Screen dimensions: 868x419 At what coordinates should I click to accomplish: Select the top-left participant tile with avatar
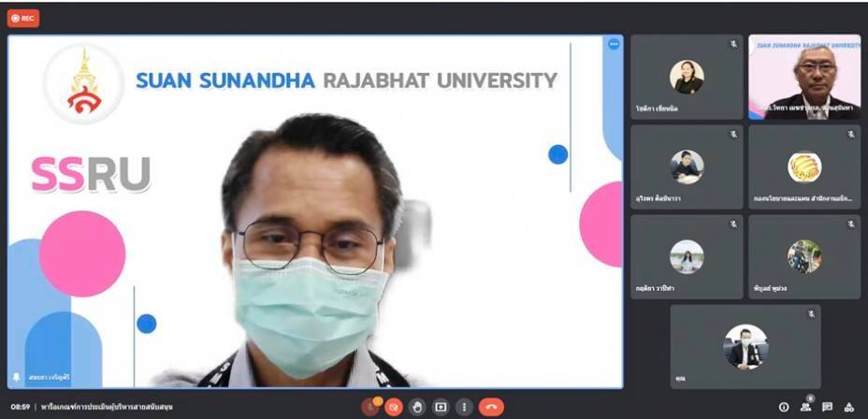(687, 77)
